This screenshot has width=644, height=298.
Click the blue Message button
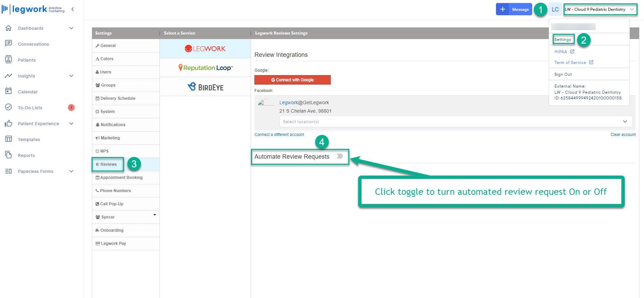pos(514,9)
